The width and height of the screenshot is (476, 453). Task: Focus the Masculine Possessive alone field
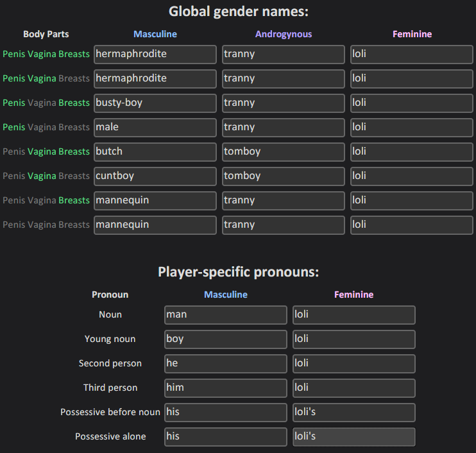(x=225, y=437)
